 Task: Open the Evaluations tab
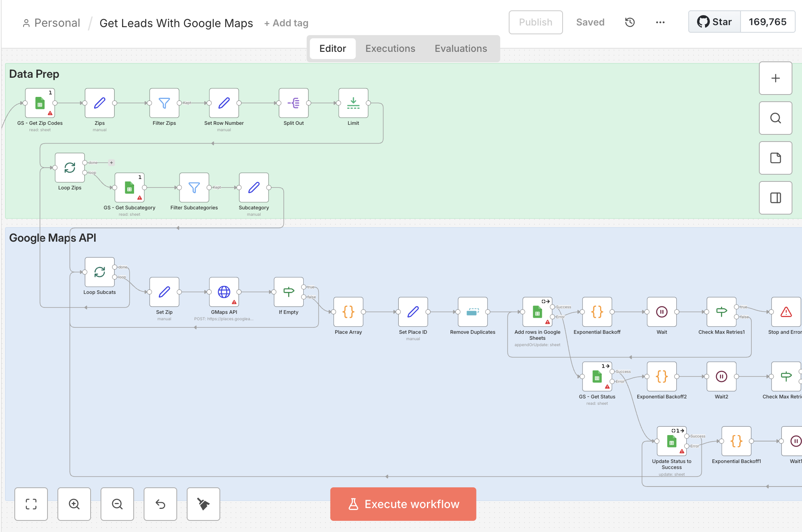pos(460,49)
